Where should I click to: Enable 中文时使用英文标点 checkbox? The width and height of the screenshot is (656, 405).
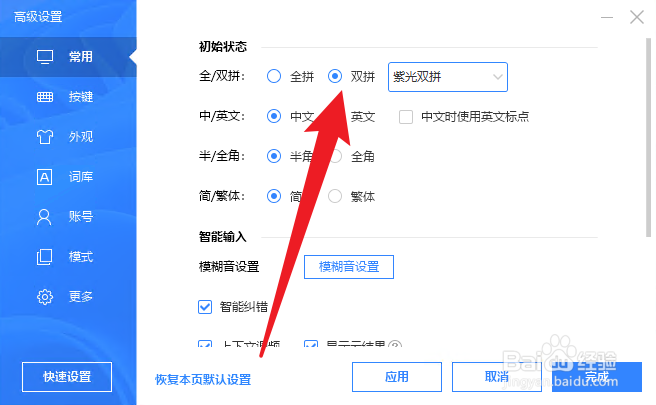[406, 117]
